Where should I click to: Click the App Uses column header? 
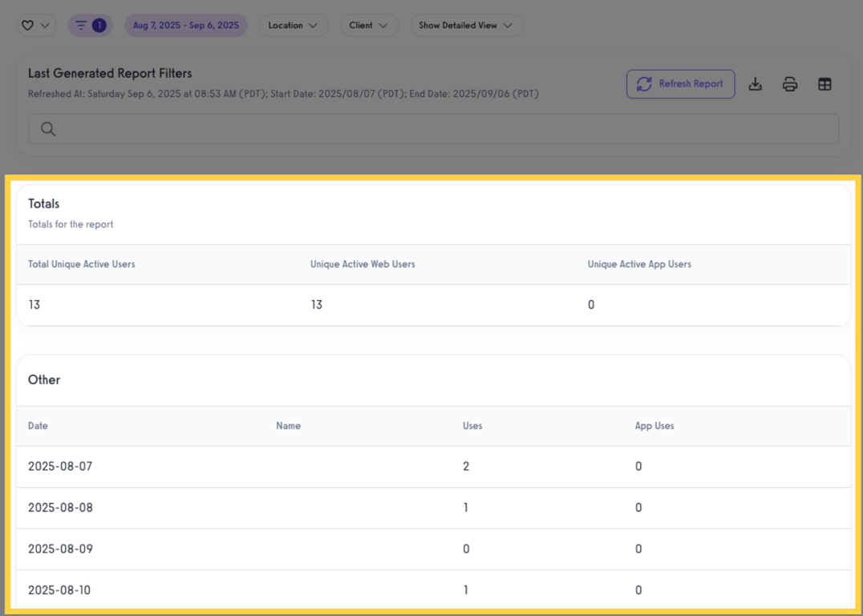tap(654, 426)
